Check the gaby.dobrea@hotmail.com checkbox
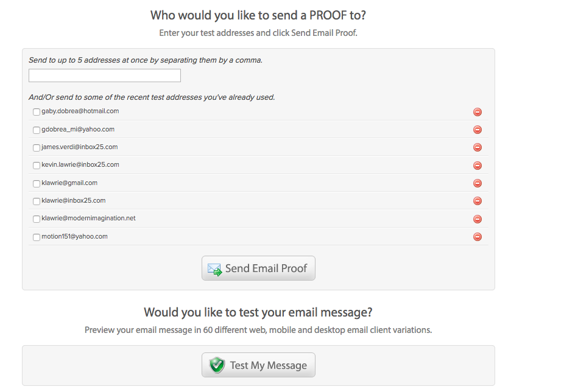The image size is (564, 392). (37, 112)
